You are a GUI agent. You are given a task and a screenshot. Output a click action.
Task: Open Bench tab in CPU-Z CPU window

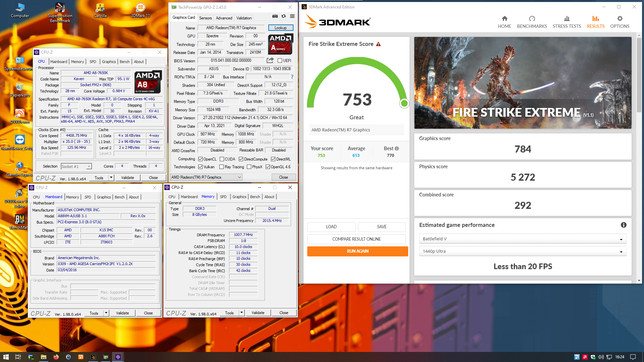click(x=124, y=62)
